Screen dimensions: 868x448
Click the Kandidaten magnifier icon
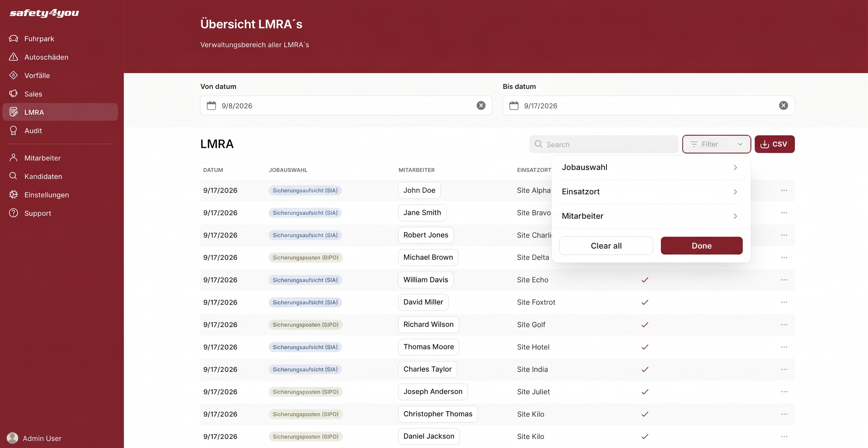pos(13,176)
